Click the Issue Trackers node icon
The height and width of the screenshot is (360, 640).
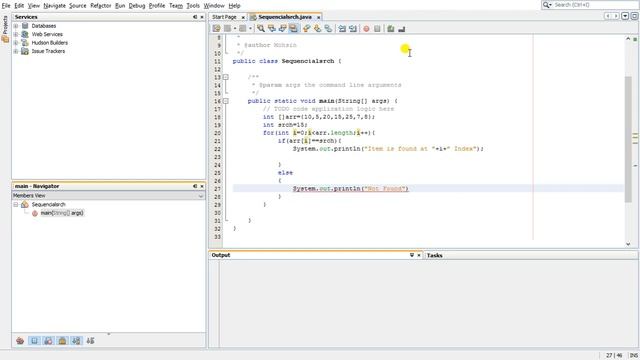click(x=25, y=51)
